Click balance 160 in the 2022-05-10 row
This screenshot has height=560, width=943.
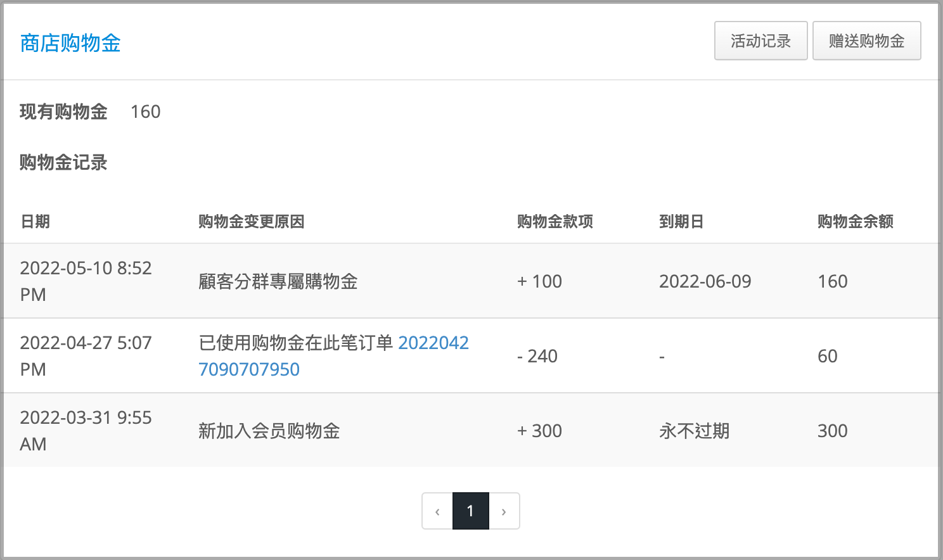point(832,281)
